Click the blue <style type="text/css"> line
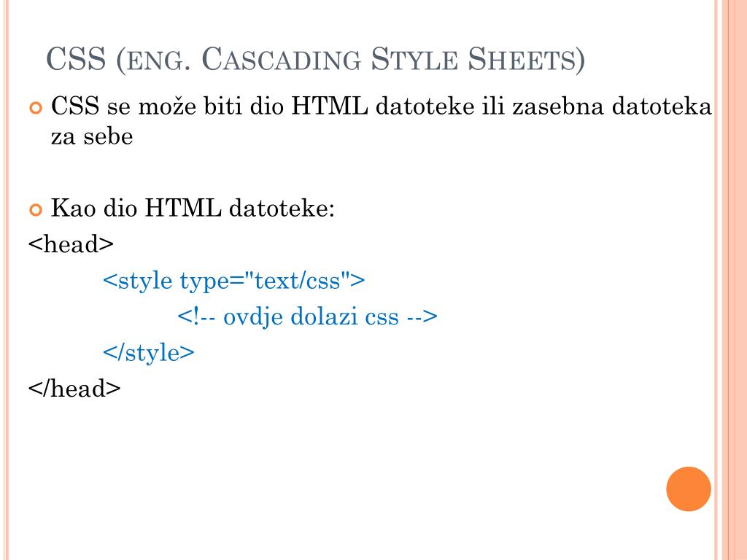 [x=234, y=281]
